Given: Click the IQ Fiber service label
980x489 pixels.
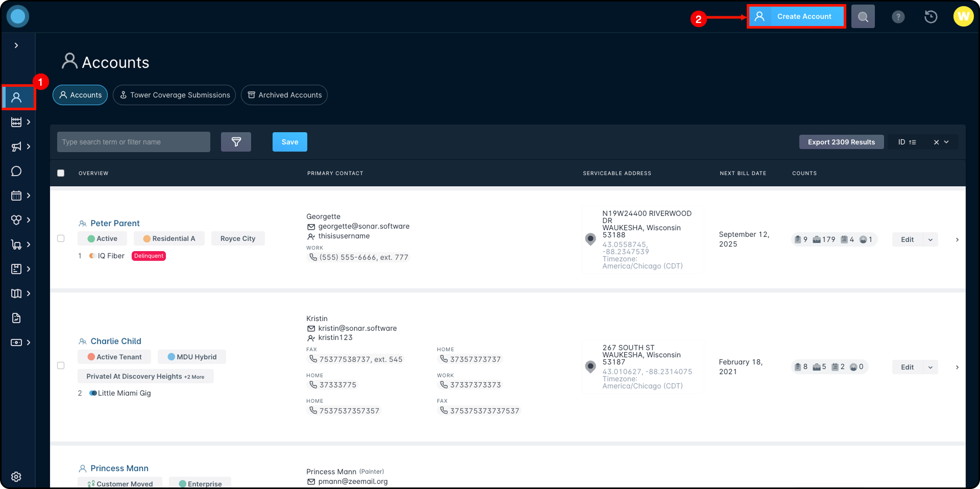Looking at the screenshot, I should tap(111, 256).
